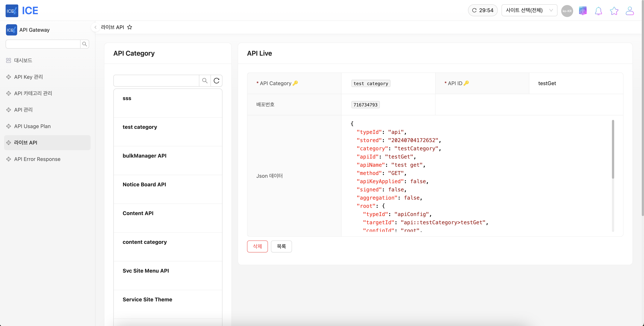
Task: Click the testGet API ID value
Action: 547,83
